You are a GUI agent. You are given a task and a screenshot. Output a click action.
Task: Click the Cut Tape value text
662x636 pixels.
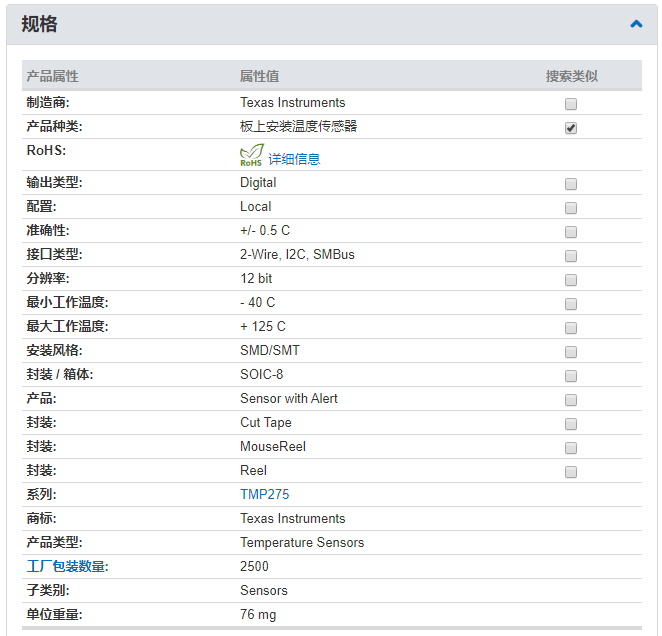click(266, 422)
